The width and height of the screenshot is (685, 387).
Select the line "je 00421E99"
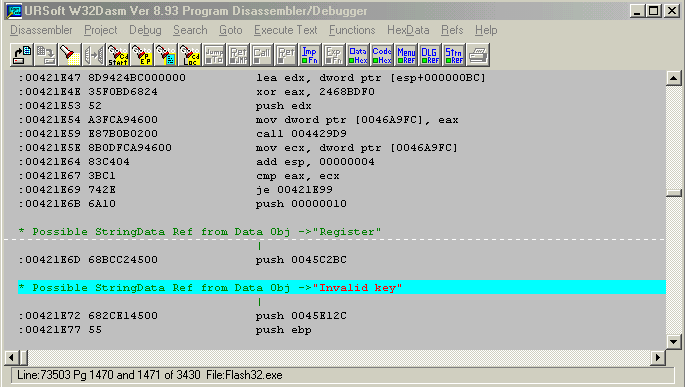pyautogui.click(x=176, y=190)
